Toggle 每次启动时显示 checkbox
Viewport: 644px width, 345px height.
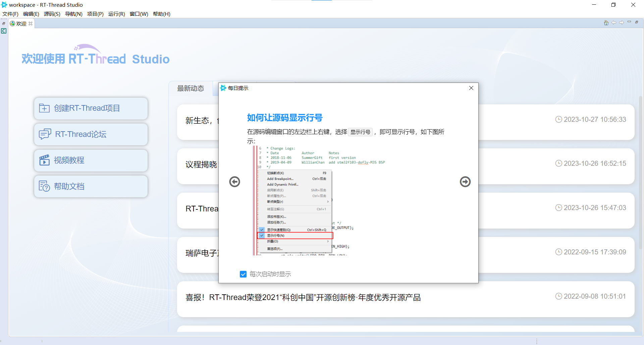[x=243, y=274]
